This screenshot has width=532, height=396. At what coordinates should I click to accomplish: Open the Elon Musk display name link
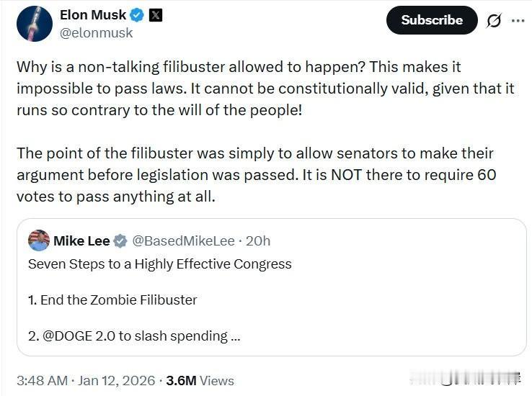pos(93,15)
